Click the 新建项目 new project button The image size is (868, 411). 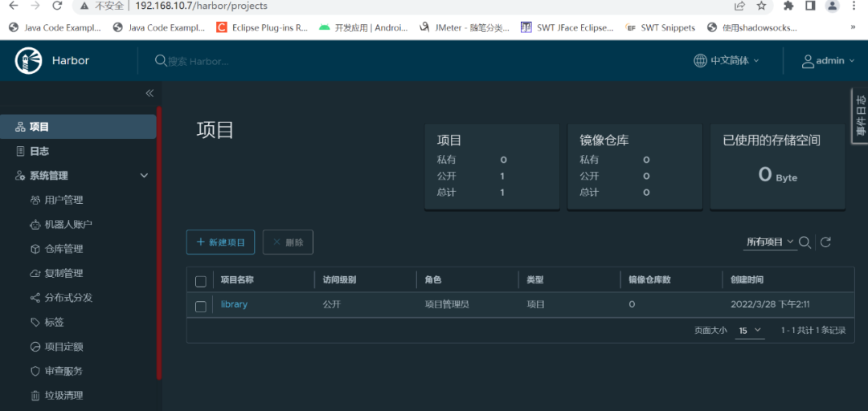coord(220,242)
